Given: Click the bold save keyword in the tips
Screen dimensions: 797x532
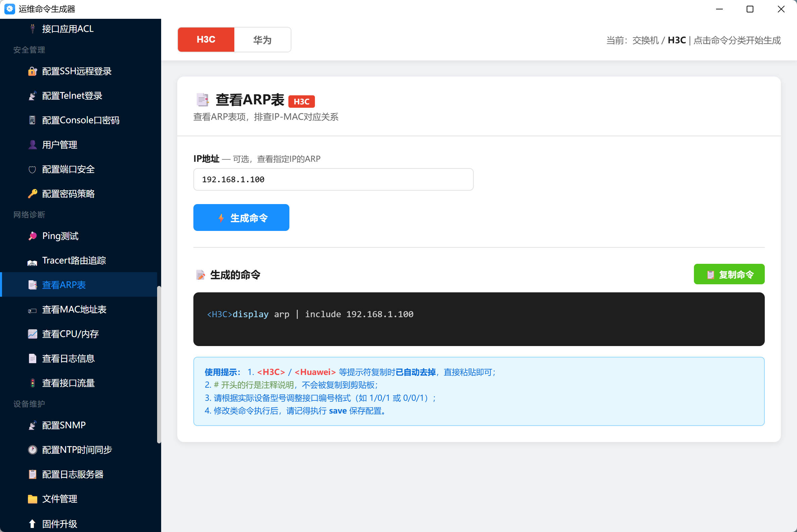Looking at the screenshot, I should [338, 411].
